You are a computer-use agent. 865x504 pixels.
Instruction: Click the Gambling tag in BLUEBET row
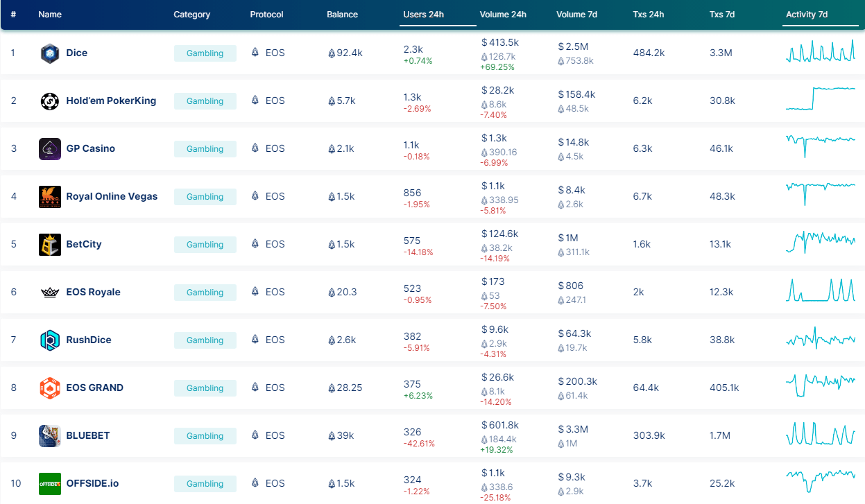pyautogui.click(x=205, y=436)
